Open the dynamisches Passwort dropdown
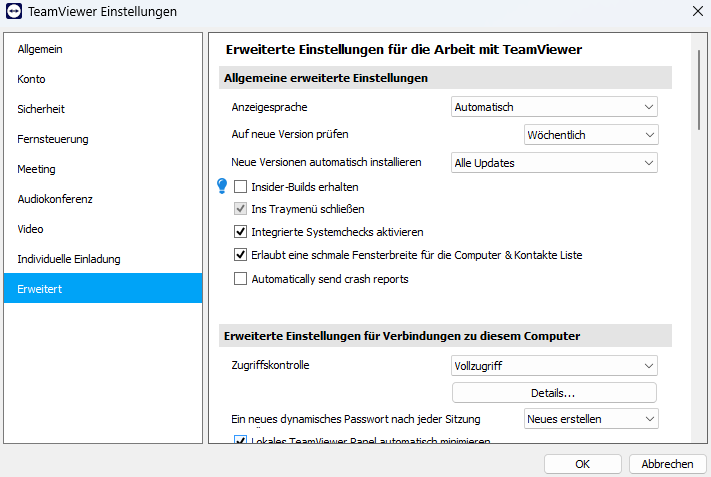This screenshot has width=711, height=477. [591, 419]
